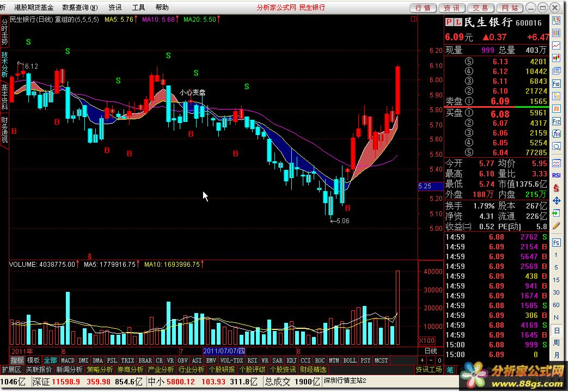
Task: Open the 个股研报 bottom tab
Action: (x=222, y=370)
